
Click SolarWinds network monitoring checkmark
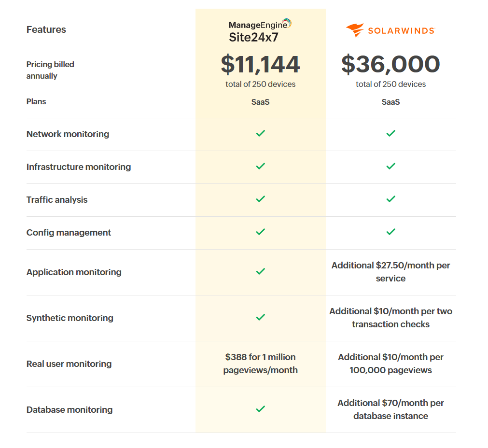click(391, 133)
